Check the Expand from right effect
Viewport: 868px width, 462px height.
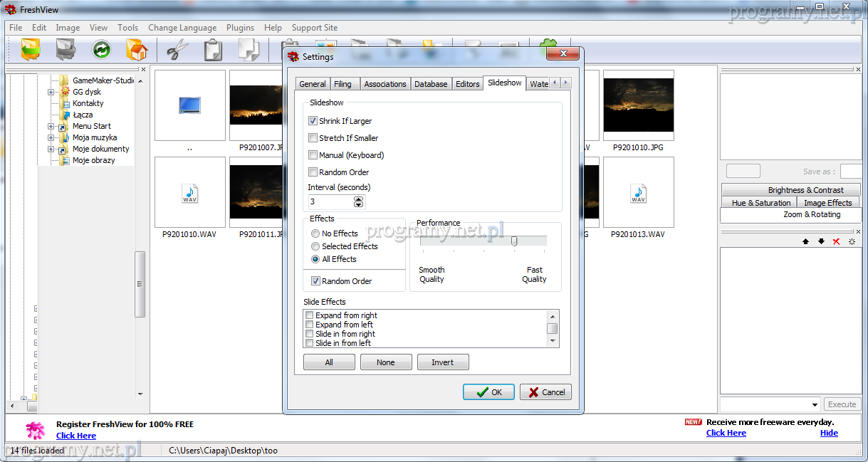tap(310, 315)
